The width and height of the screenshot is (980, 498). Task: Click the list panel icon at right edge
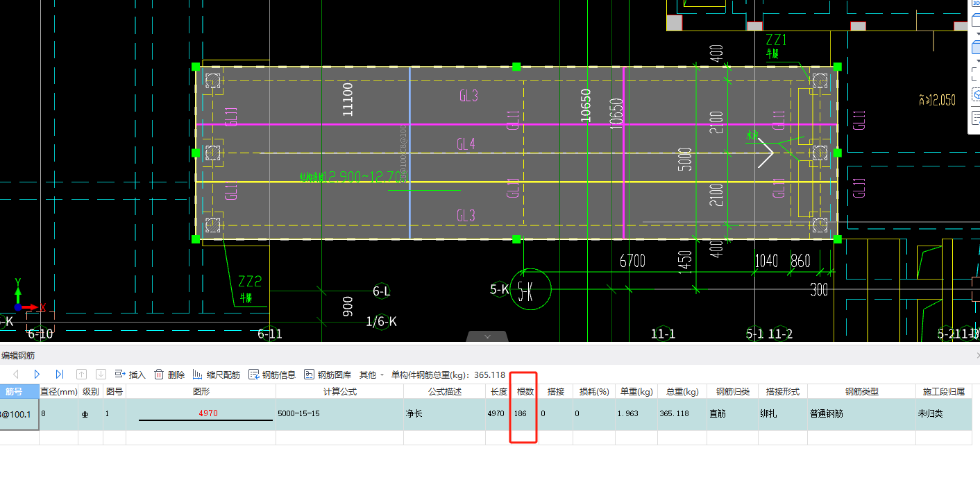click(975, 117)
